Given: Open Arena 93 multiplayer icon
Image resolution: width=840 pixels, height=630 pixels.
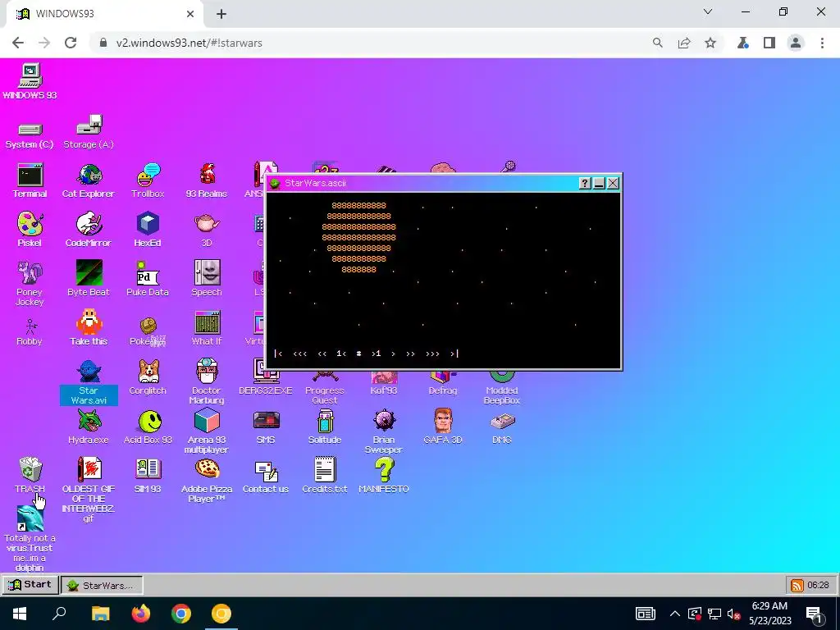Looking at the screenshot, I should tap(207, 421).
